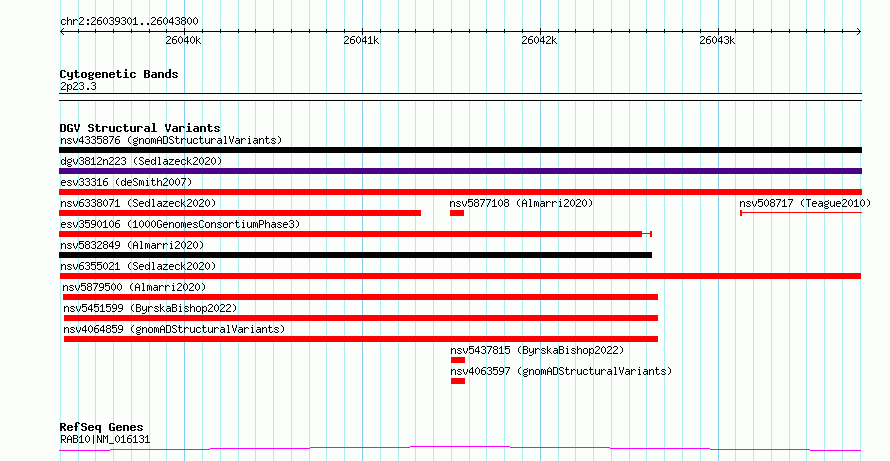Click the red bar under esv33316
890x461 pixels.
(460, 192)
